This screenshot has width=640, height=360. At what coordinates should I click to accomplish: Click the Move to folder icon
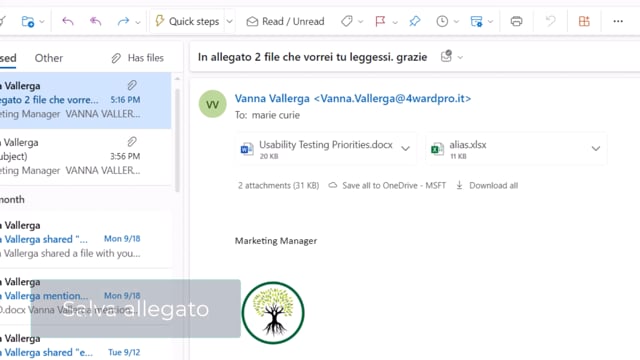click(x=28, y=21)
